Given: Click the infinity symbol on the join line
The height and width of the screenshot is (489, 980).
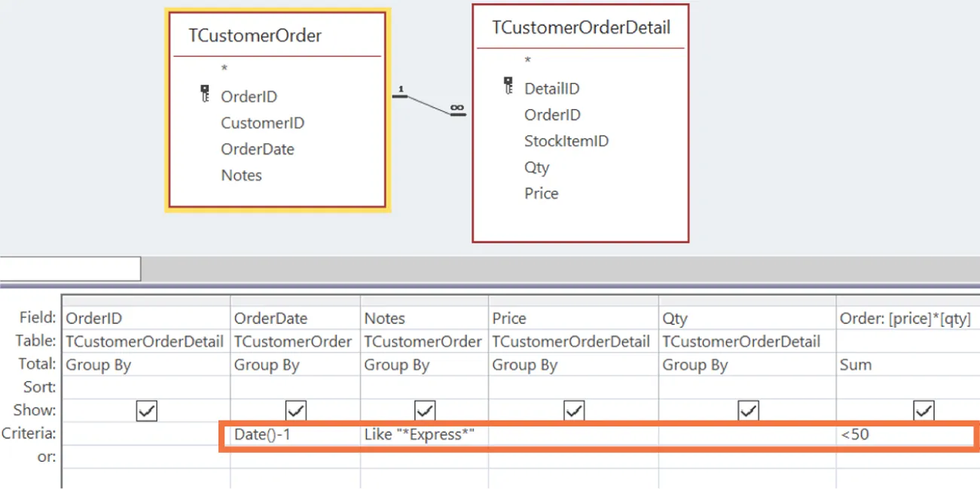Looking at the screenshot, I should pyautogui.click(x=457, y=108).
